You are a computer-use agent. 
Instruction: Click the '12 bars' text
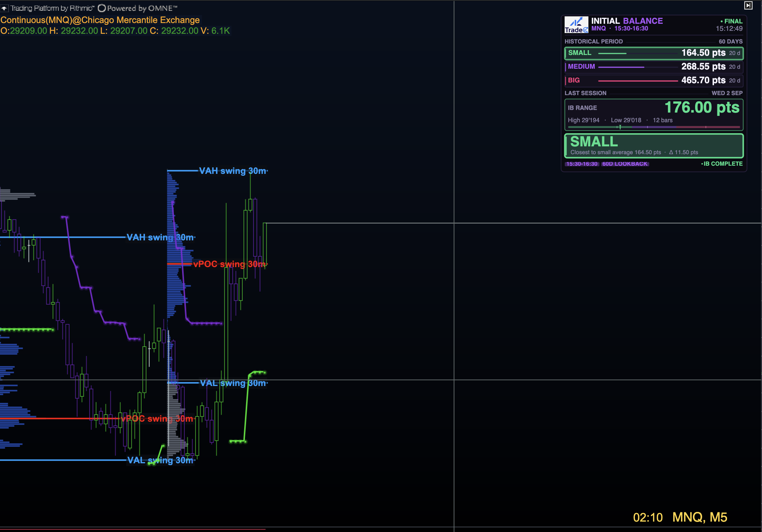pos(663,120)
